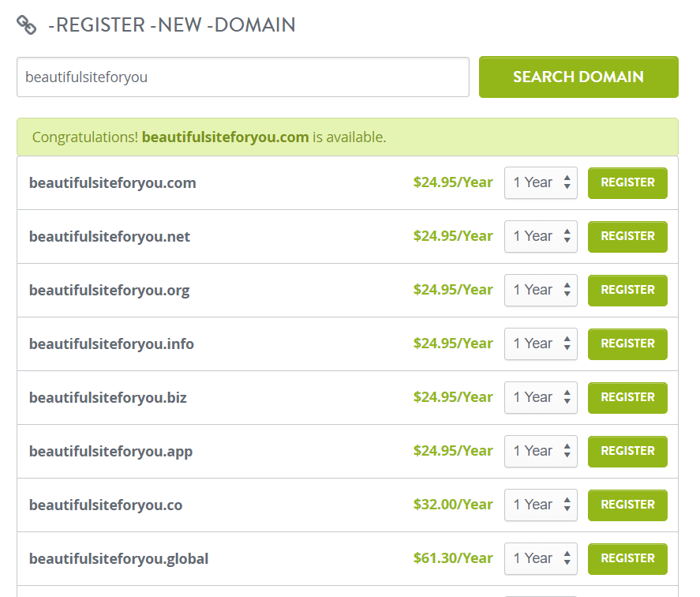Register beautifulsiteforyou.co
Viewport: 700px width, 597px height.
tap(627, 505)
